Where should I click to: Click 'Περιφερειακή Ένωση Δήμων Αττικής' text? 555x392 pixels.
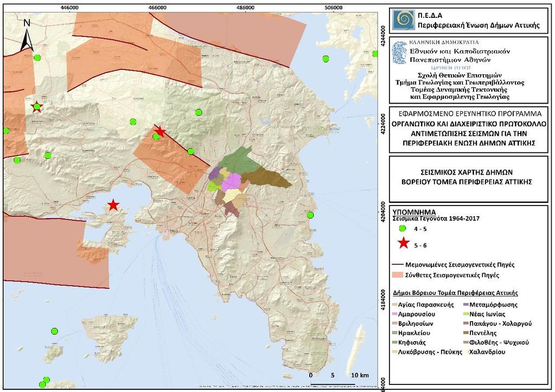[479, 25]
